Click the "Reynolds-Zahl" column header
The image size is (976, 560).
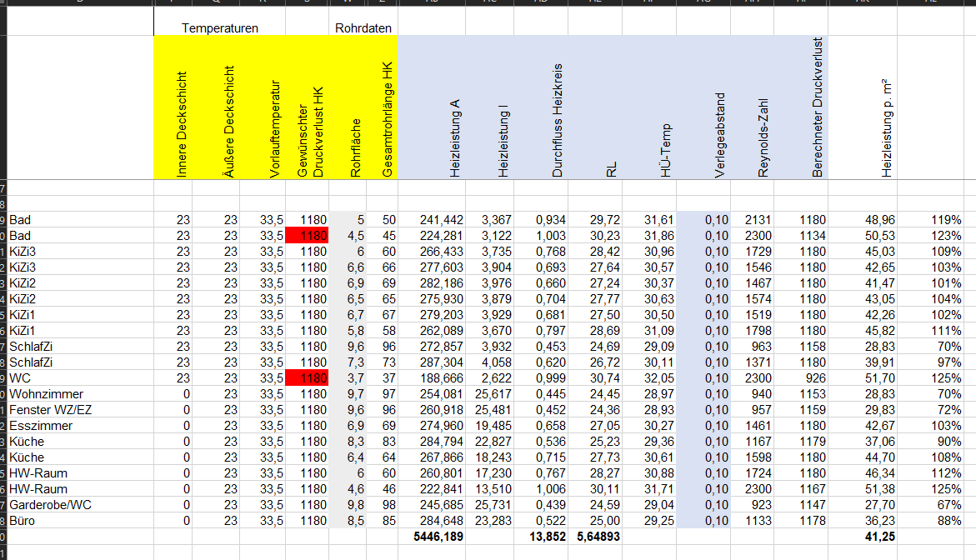(753, 107)
